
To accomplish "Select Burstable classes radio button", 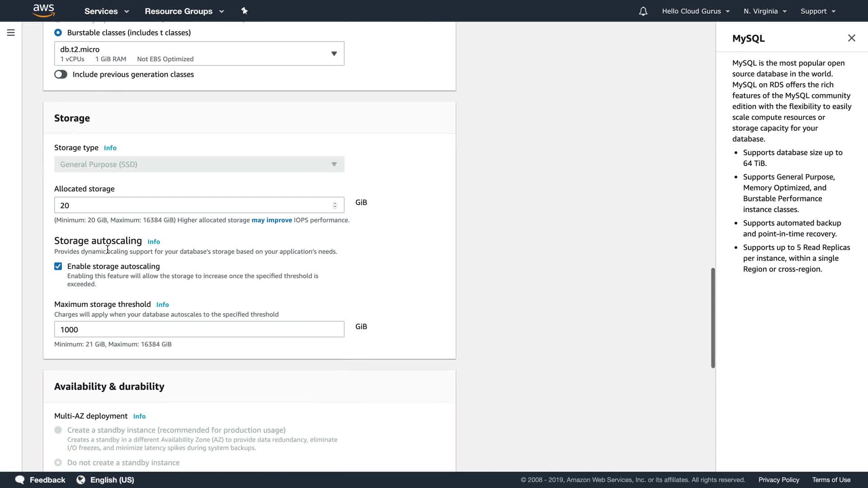I will point(58,33).
